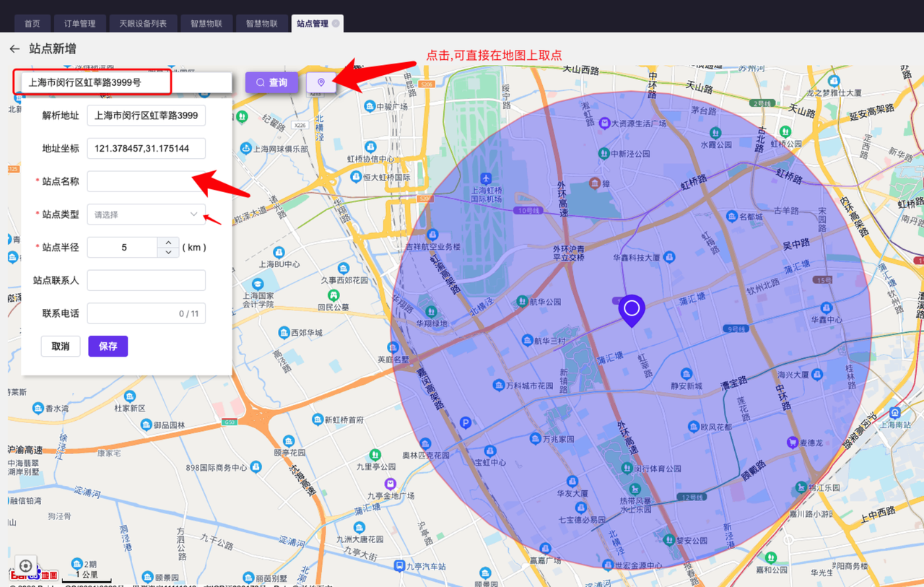The height and width of the screenshot is (587, 924).
Task: Click the 保存 button
Action: 108,347
